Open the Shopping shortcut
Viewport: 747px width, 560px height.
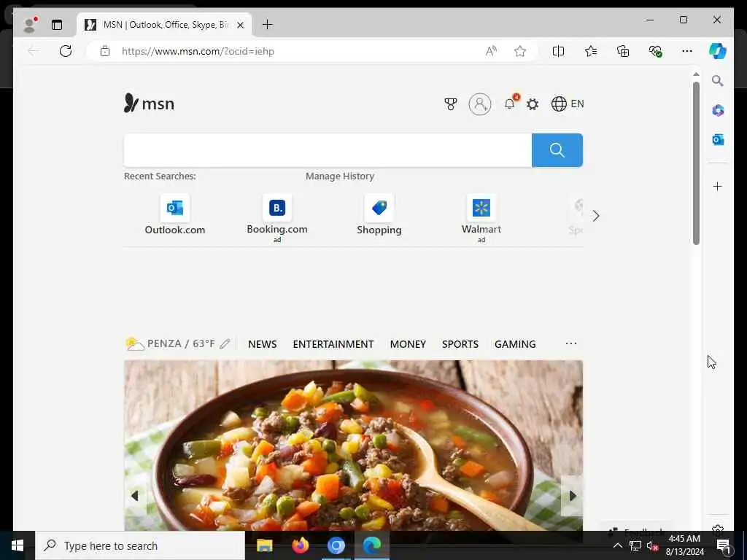[x=379, y=215]
